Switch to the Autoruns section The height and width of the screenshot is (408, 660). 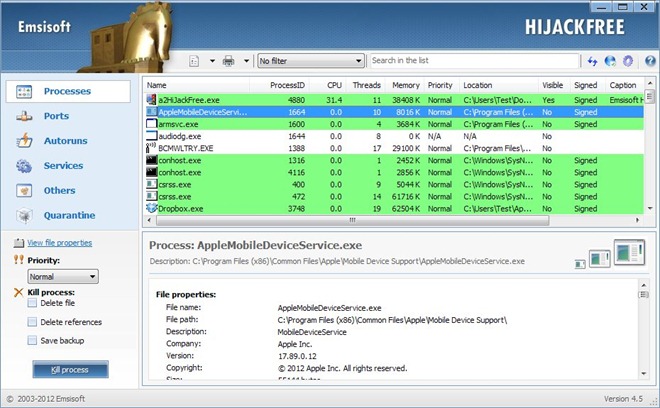pos(66,141)
